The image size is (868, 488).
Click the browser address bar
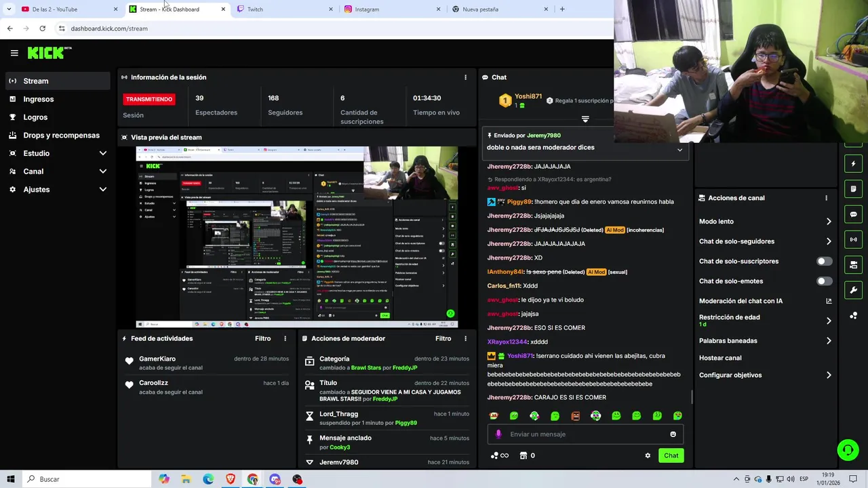[332, 28]
